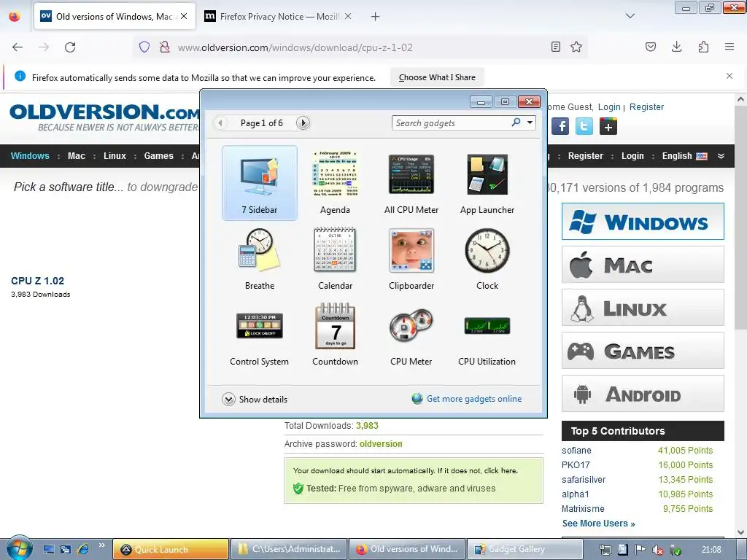Viewport: 747px width, 560px height.
Task: Open Firefox application hamburger menu
Action: (x=729, y=47)
